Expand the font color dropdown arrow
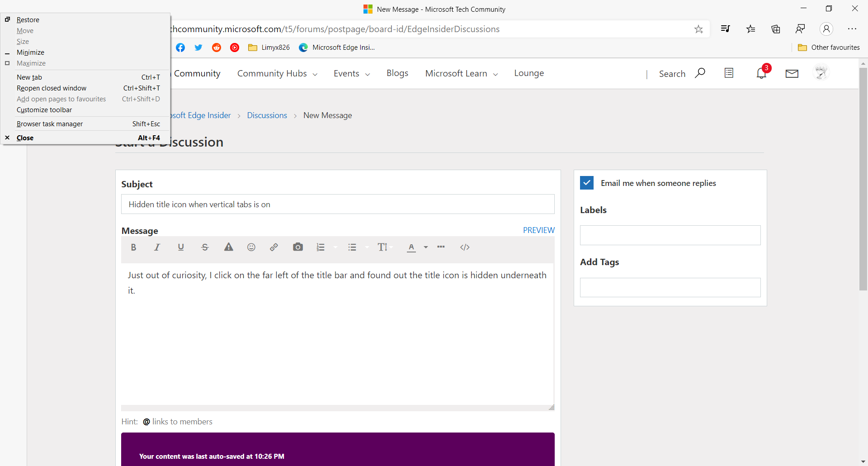868x466 pixels. pos(425,248)
